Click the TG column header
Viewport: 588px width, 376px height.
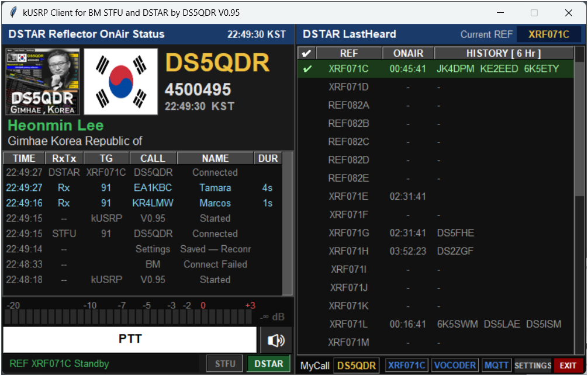tap(106, 158)
